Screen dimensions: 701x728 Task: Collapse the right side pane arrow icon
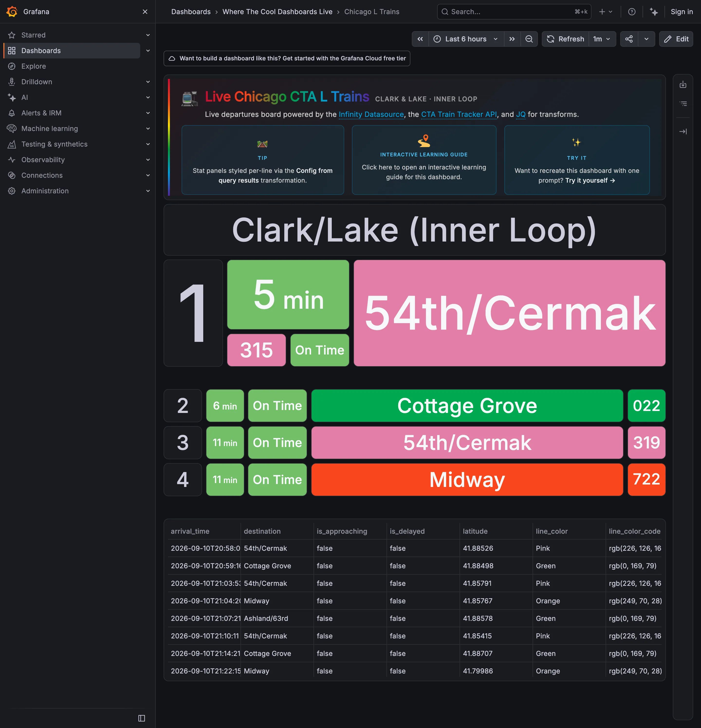[x=683, y=131]
